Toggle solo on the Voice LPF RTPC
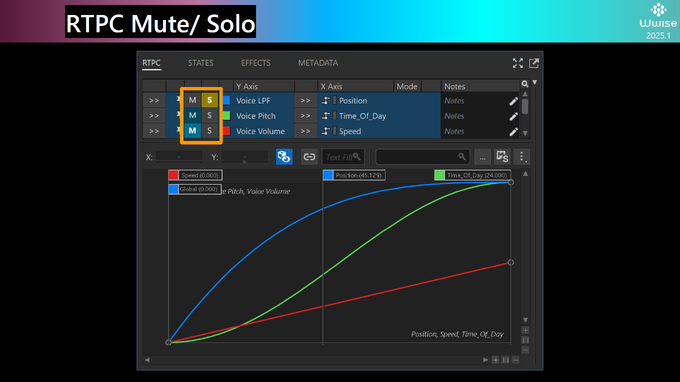This screenshot has width=680, height=382. click(x=209, y=101)
